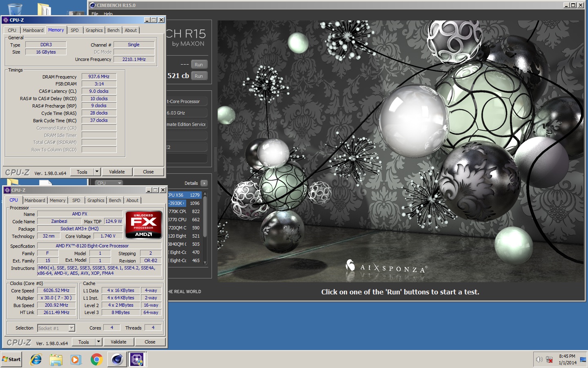Select the ranking row scoring 1096

(184, 203)
